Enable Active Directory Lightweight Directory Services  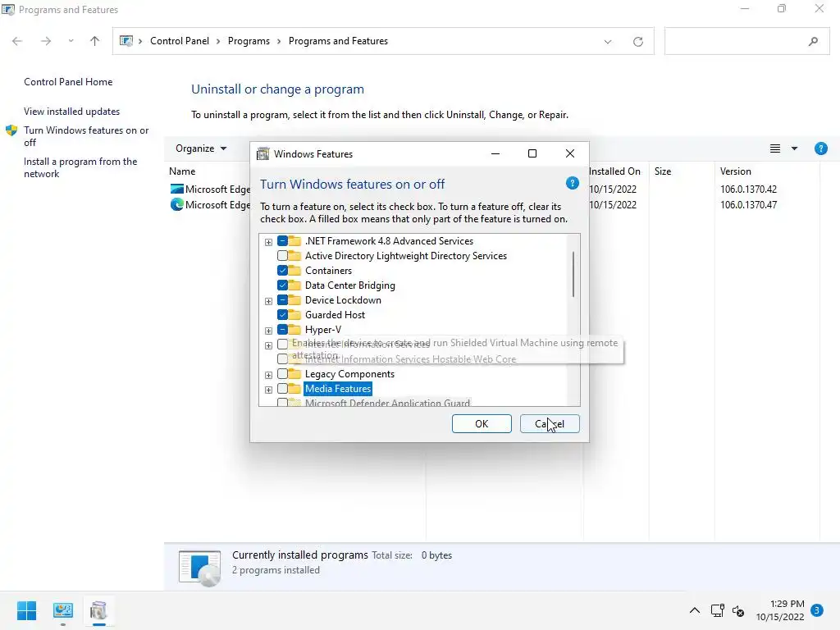tap(282, 256)
